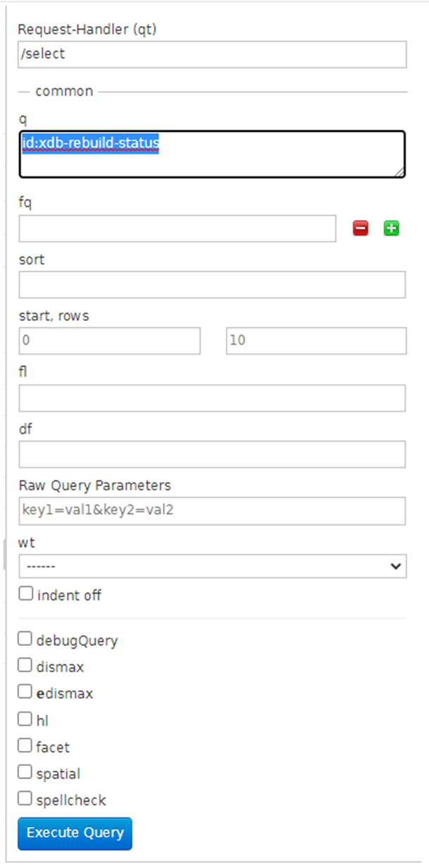
Task: Click the Raw Query Parameters field
Action: (x=212, y=511)
